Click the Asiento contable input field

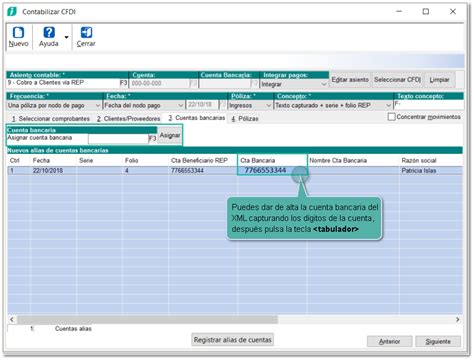tap(63, 83)
